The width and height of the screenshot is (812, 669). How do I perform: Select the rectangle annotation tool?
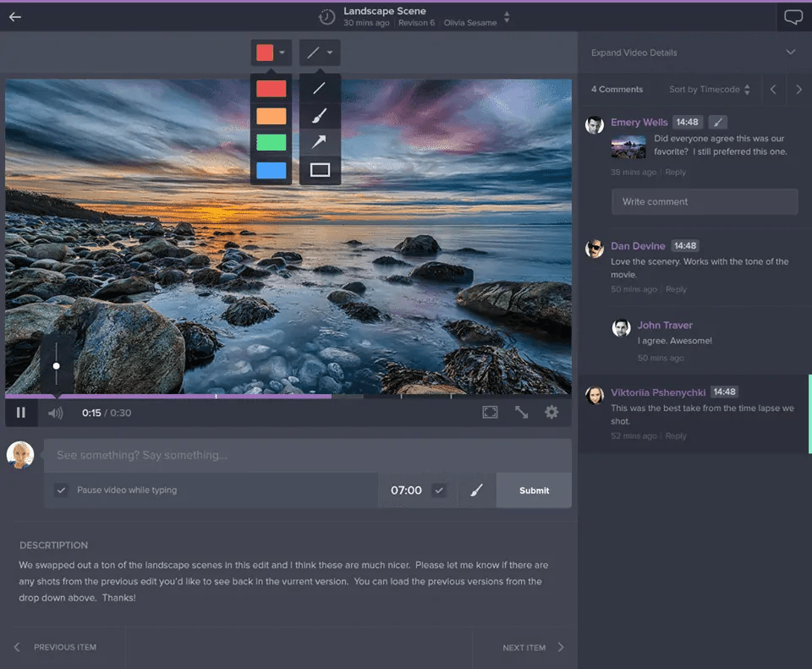[x=319, y=171]
